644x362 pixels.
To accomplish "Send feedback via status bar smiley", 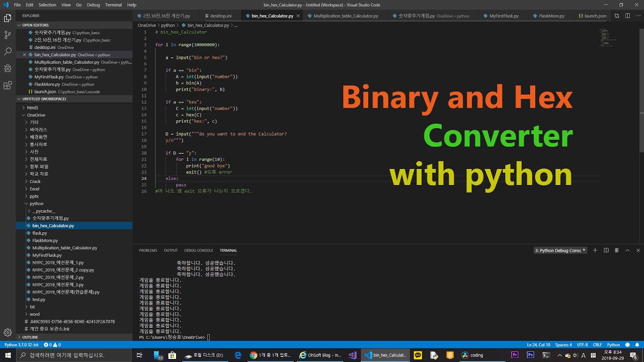I will click(628, 345).
